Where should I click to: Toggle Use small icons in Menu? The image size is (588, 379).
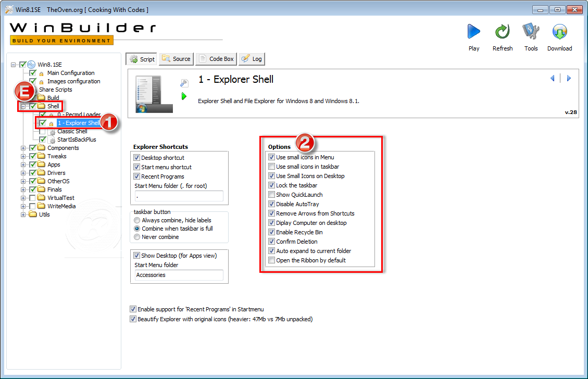(272, 157)
